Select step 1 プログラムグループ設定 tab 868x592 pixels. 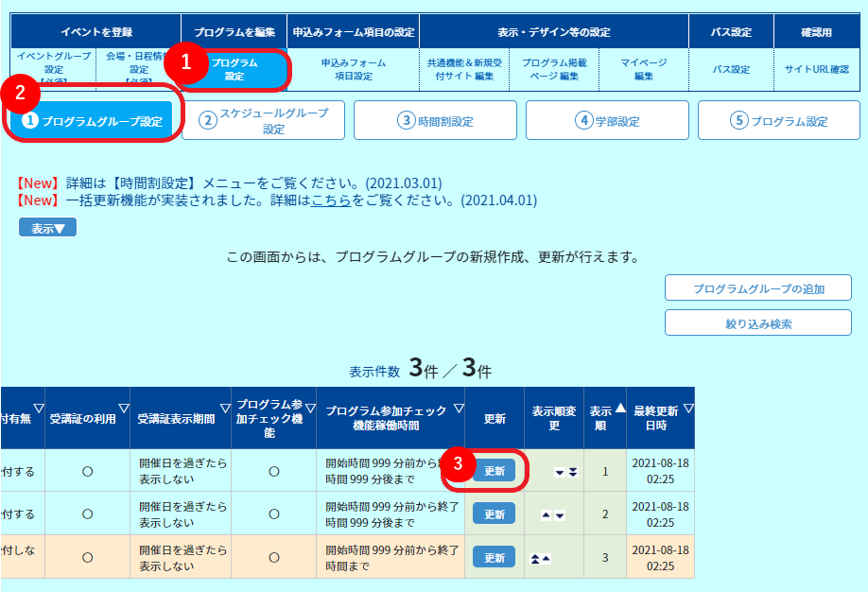pyautogui.click(x=92, y=120)
